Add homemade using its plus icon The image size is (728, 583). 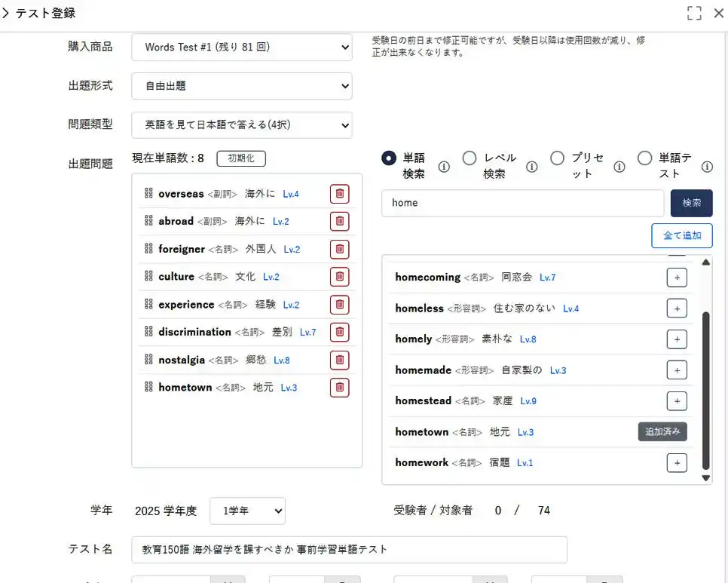677,370
